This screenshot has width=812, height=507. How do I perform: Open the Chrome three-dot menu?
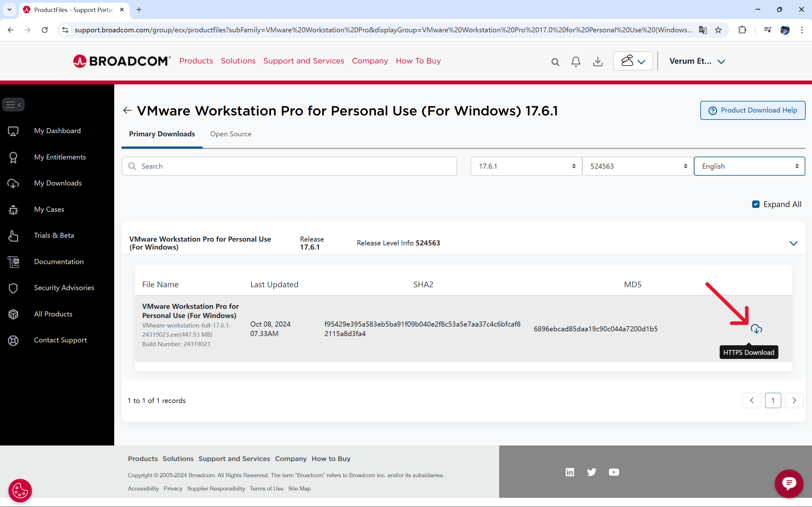tap(802, 30)
